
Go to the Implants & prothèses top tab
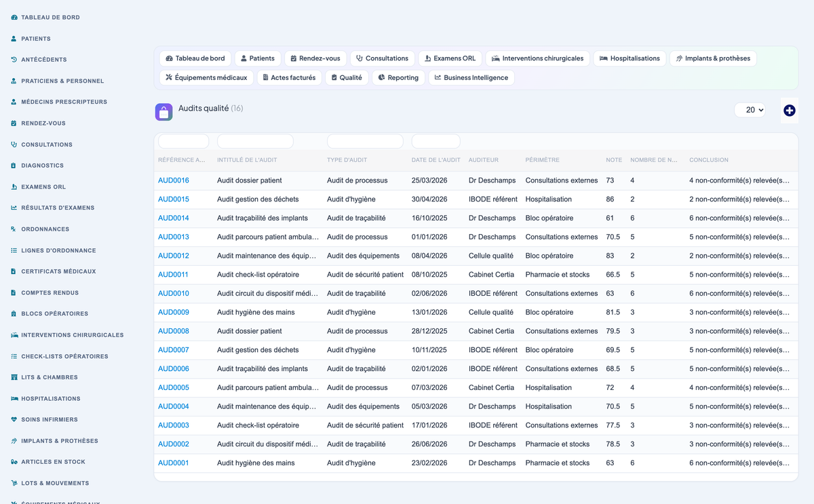(x=713, y=58)
